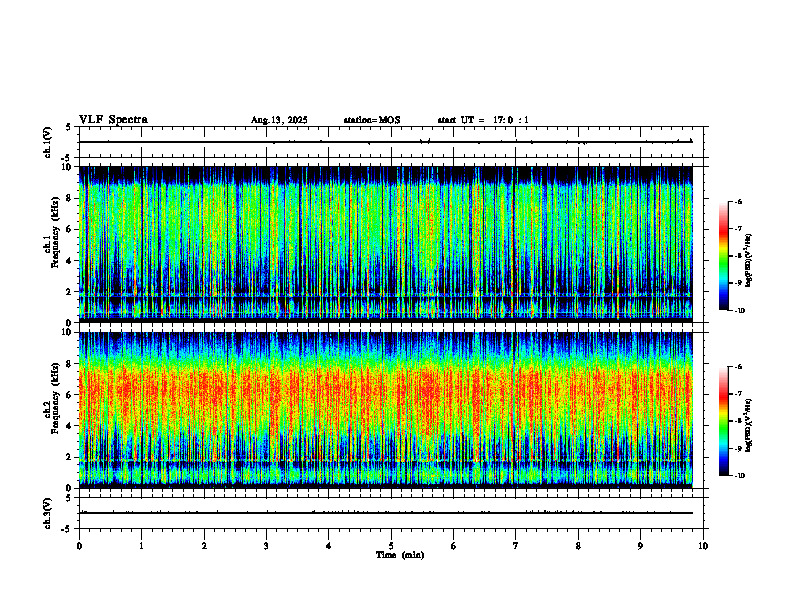Click the ch.1 frequency tick label "8"
The image size is (792, 612).
point(70,198)
